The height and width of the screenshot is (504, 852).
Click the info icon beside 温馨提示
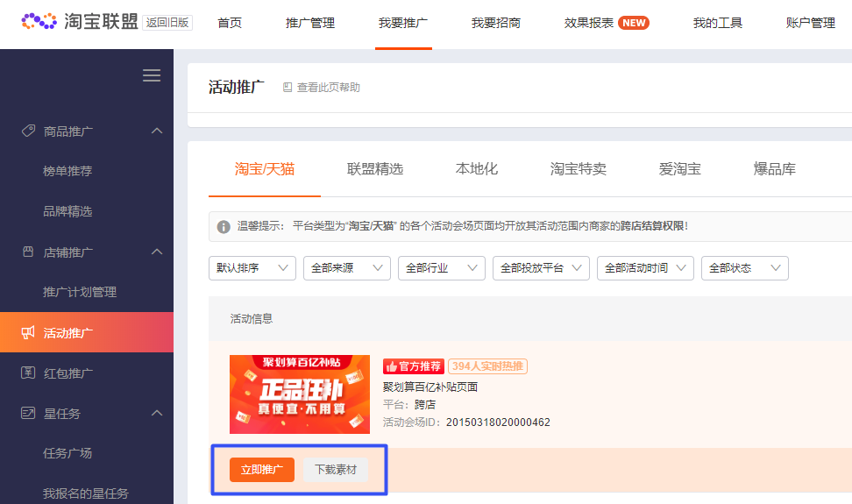click(x=224, y=226)
